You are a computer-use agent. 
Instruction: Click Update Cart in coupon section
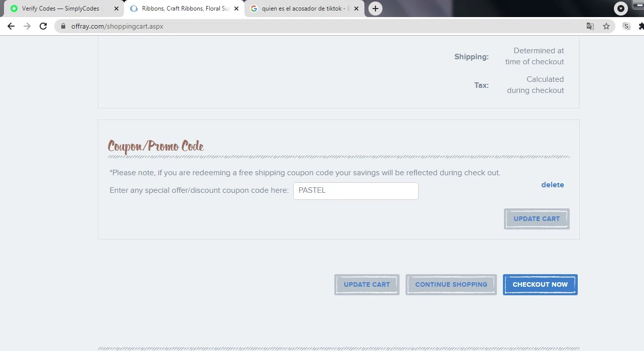tap(537, 219)
